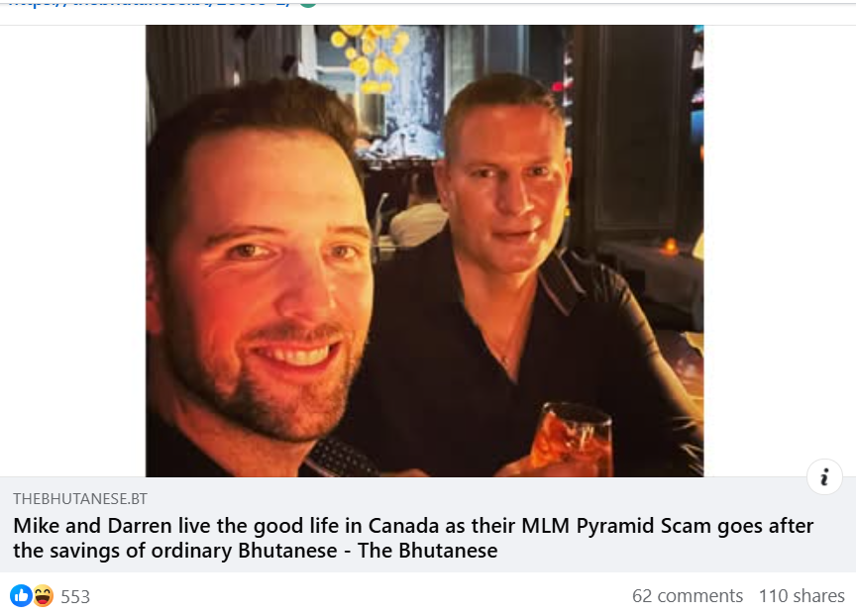Click the info 'i' icon on link preview

[824, 477]
